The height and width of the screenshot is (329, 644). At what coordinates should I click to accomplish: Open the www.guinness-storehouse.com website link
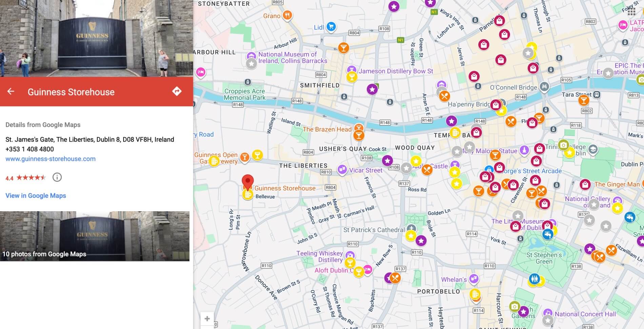(x=51, y=159)
